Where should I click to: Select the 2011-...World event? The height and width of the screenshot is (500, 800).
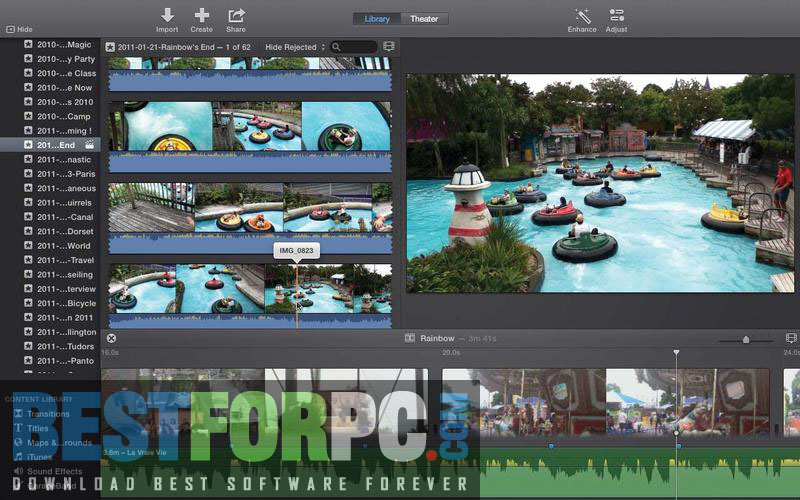click(x=63, y=245)
